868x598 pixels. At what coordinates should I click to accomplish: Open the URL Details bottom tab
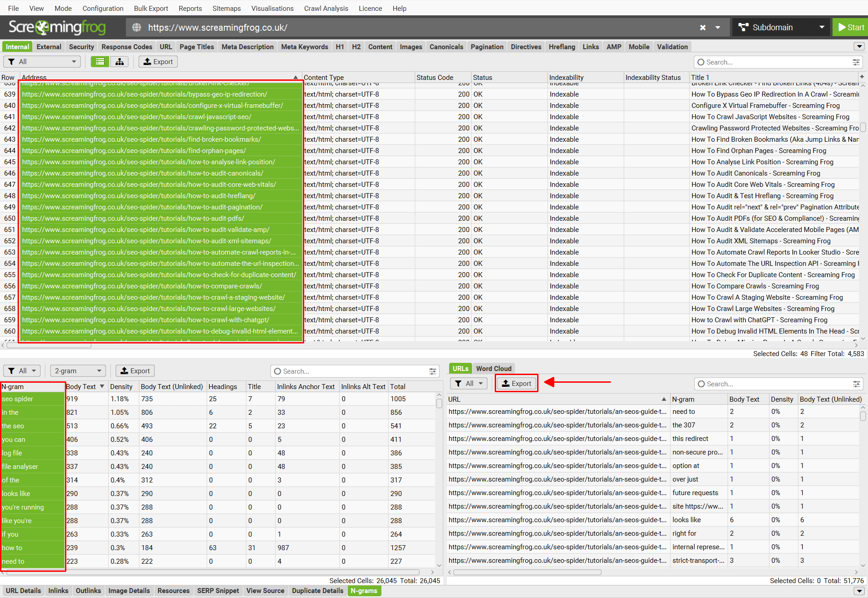click(x=23, y=590)
